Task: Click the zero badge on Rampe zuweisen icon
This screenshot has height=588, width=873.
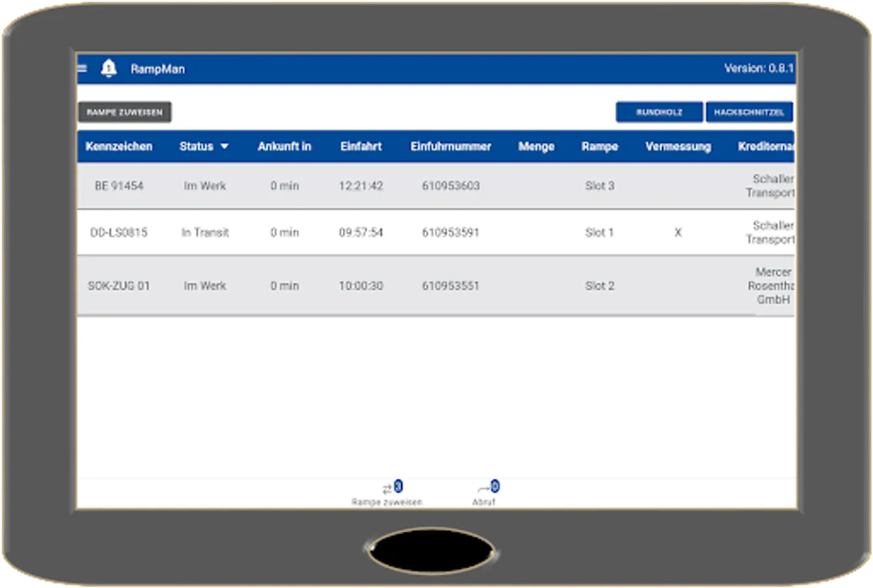Action: [x=399, y=485]
